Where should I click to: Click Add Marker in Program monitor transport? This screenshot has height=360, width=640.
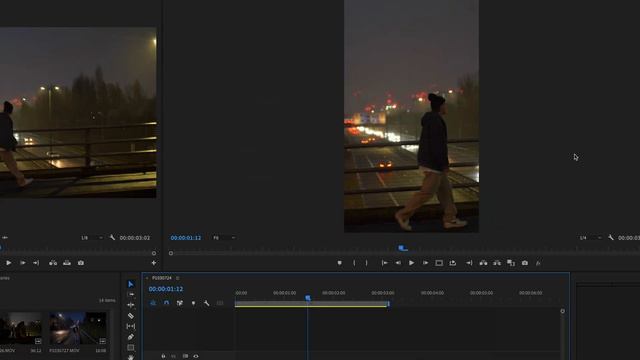[x=340, y=263]
